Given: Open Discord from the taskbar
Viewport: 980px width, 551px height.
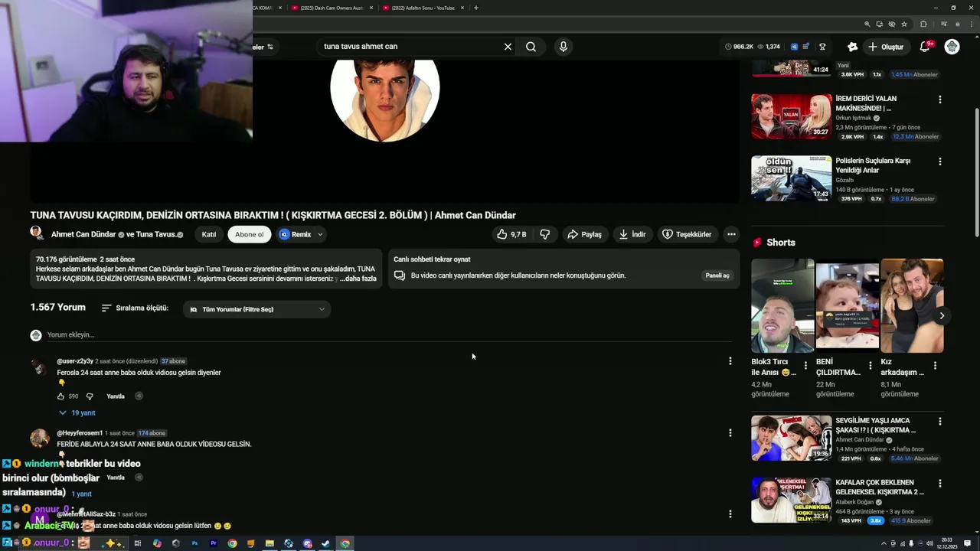Looking at the screenshot, I should 307,543.
